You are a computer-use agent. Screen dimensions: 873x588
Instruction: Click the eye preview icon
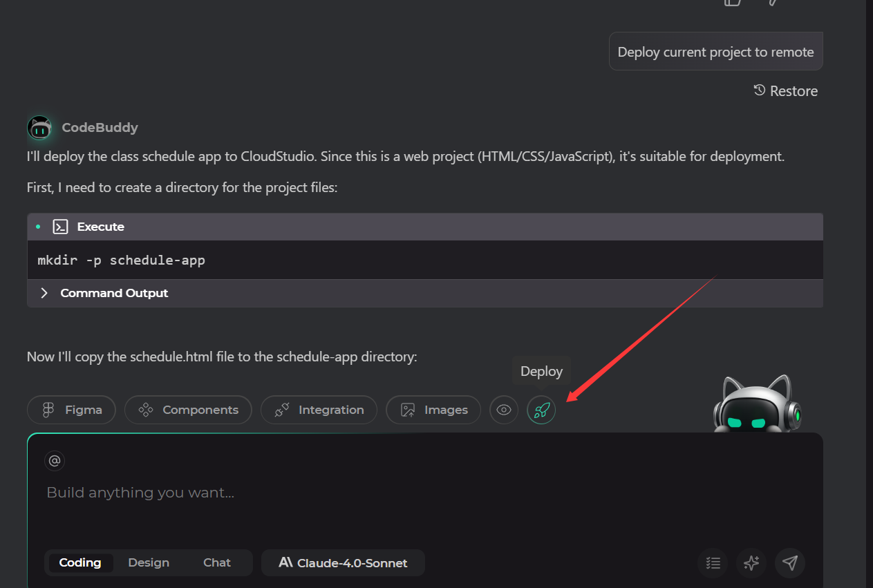(x=504, y=410)
